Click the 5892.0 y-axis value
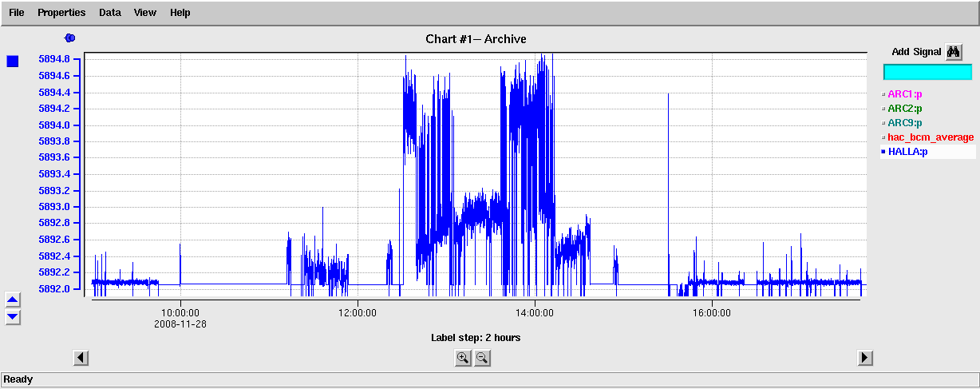 click(x=54, y=289)
